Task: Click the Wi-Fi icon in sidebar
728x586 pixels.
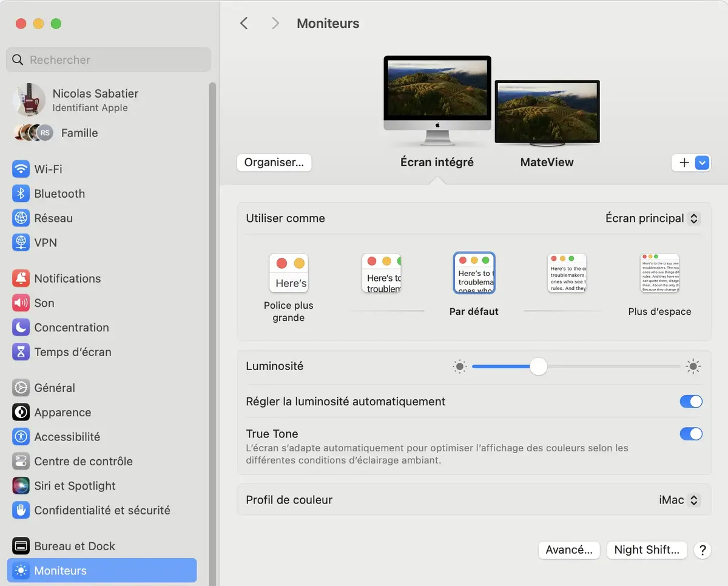Action: (21, 169)
